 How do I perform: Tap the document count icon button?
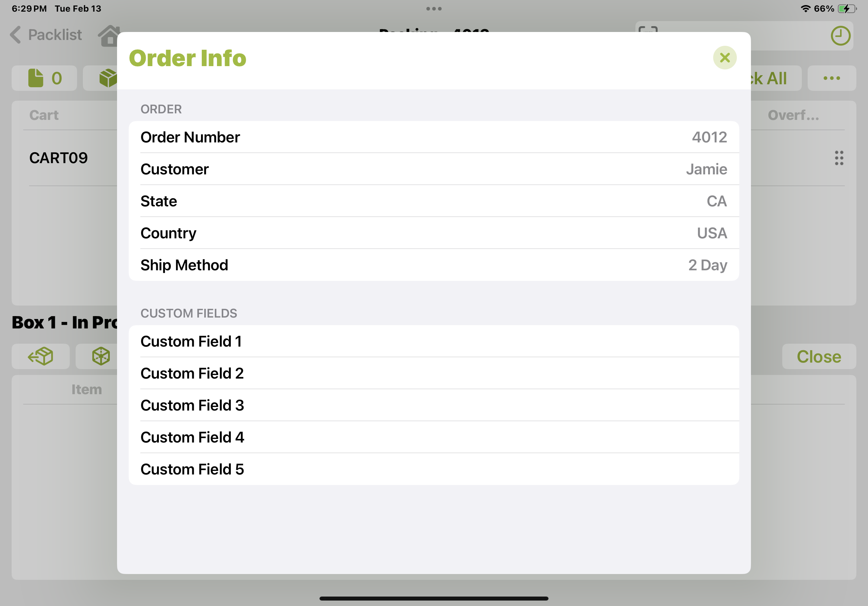44,78
